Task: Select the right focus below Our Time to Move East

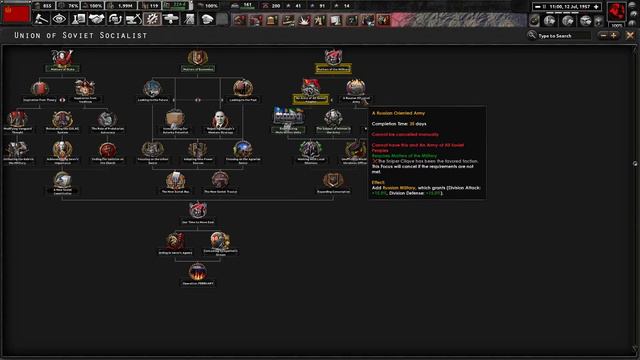Action: tap(220, 244)
